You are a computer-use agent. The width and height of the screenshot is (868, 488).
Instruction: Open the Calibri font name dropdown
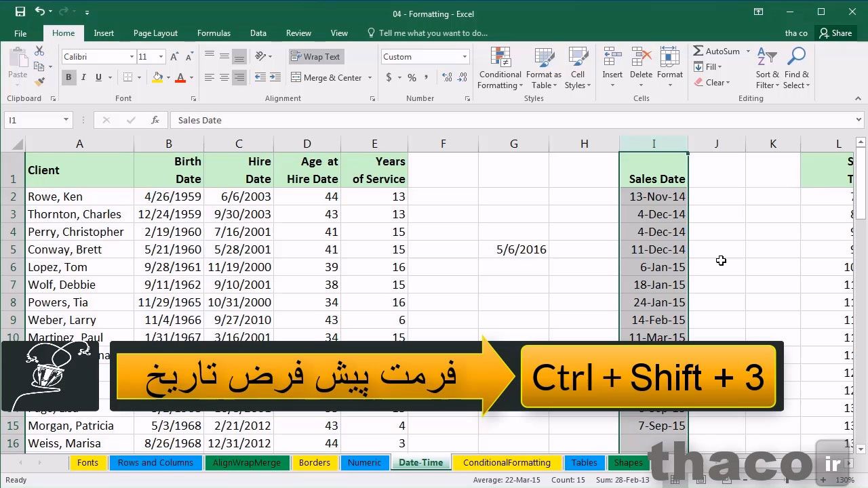point(132,57)
